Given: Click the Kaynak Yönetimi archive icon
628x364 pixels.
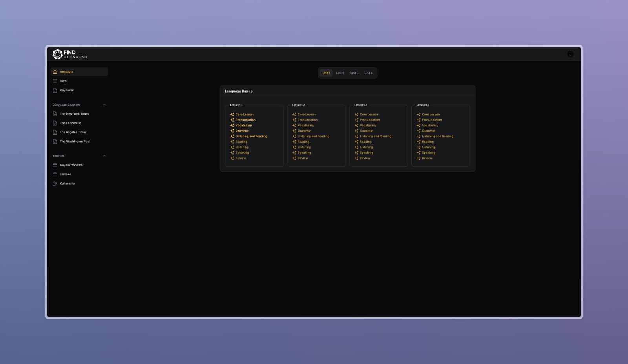Looking at the screenshot, I should [55, 165].
